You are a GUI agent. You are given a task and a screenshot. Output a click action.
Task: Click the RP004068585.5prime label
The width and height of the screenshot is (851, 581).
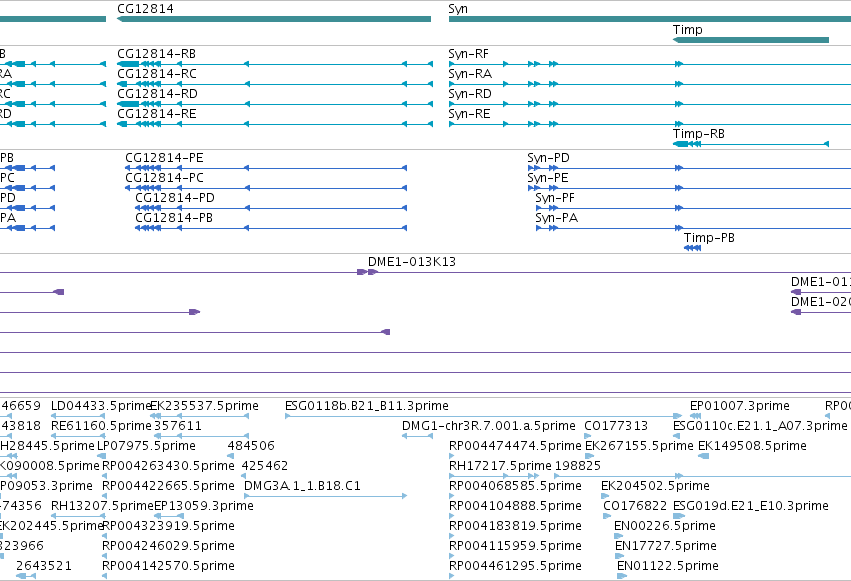[515, 486]
